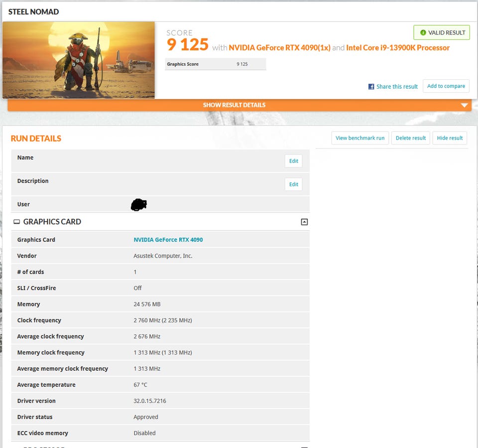Click View benchmark run button

point(359,138)
